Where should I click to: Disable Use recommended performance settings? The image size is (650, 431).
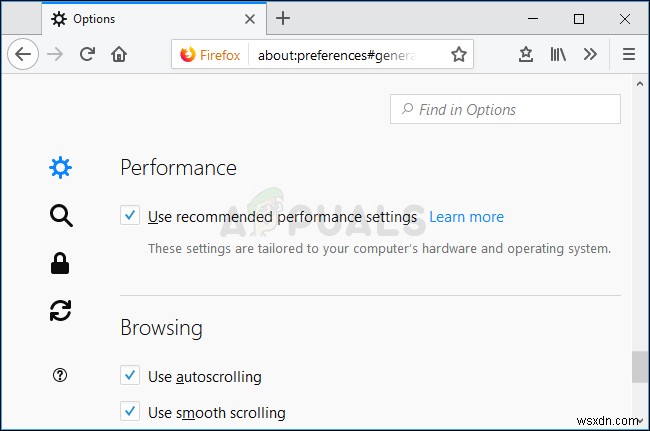130,216
